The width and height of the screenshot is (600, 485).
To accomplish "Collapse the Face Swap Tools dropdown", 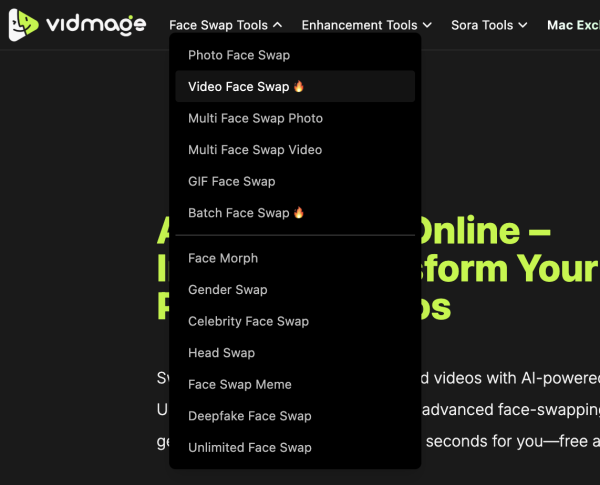I will (x=225, y=25).
